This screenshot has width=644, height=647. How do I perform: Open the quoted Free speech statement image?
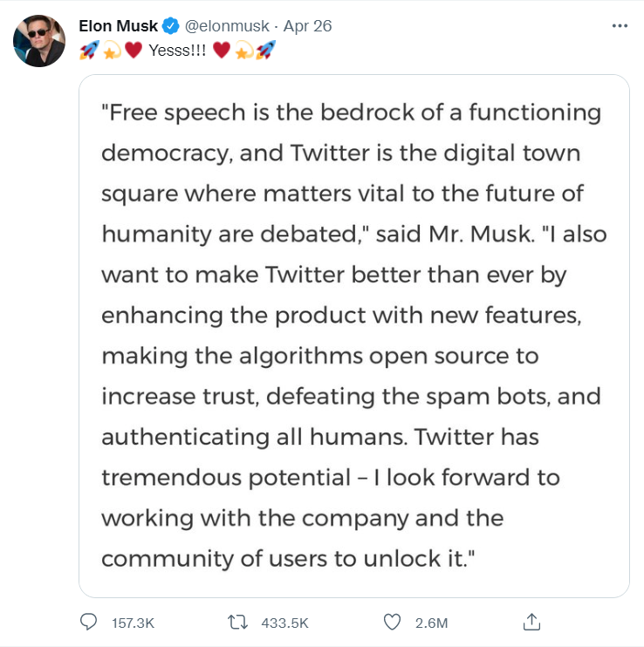pyautogui.click(x=354, y=336)
